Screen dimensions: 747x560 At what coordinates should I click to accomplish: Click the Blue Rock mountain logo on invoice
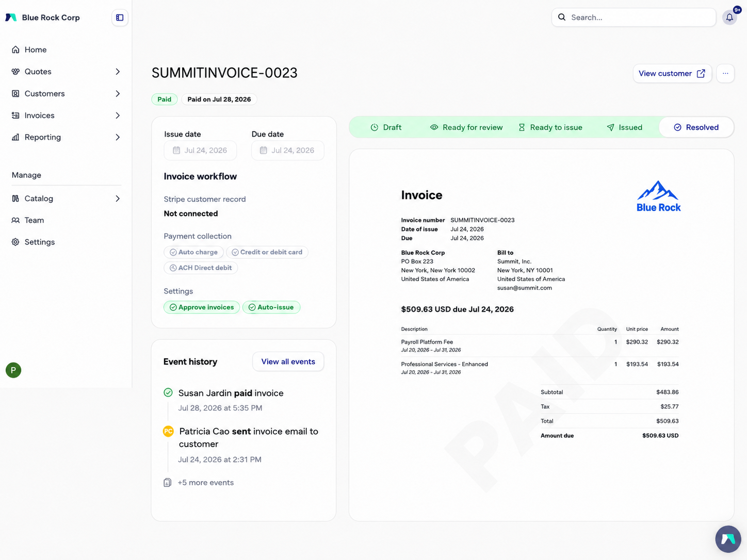click(658, 196)
